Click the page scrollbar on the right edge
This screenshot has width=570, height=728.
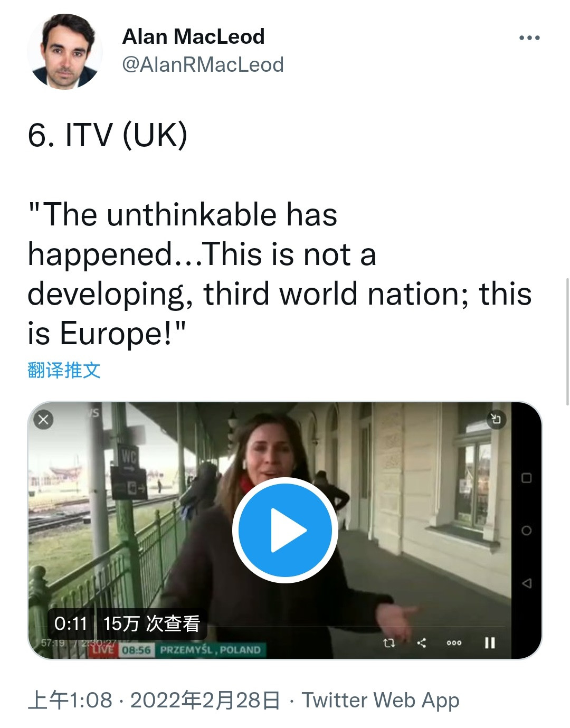567,343
